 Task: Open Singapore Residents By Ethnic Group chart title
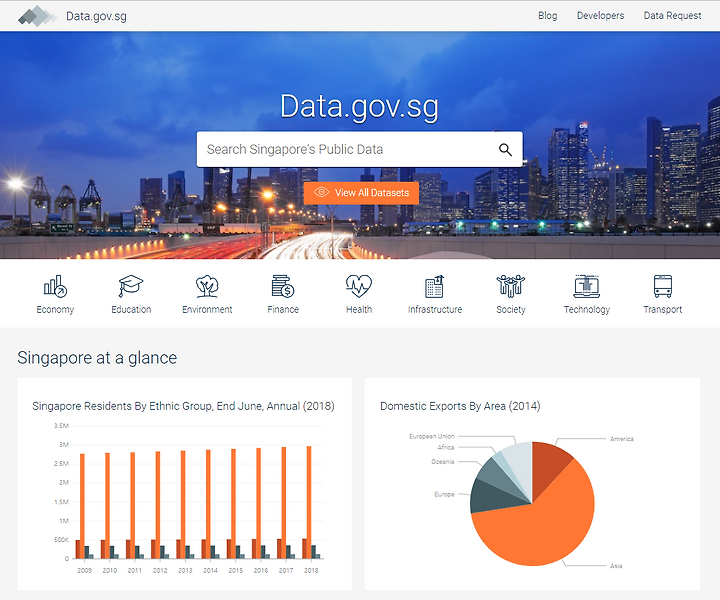(x=183, y=406)
